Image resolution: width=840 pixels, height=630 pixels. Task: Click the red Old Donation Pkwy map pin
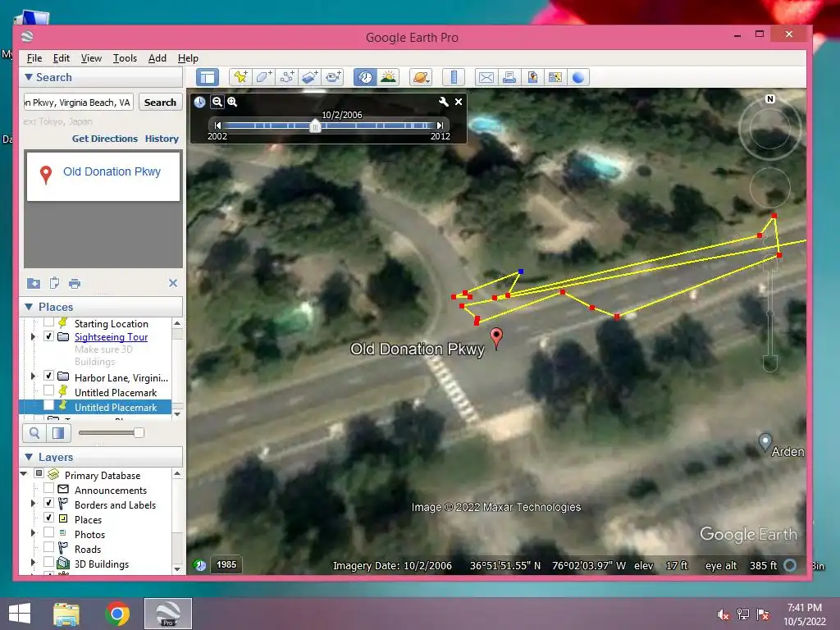point(496,337)
